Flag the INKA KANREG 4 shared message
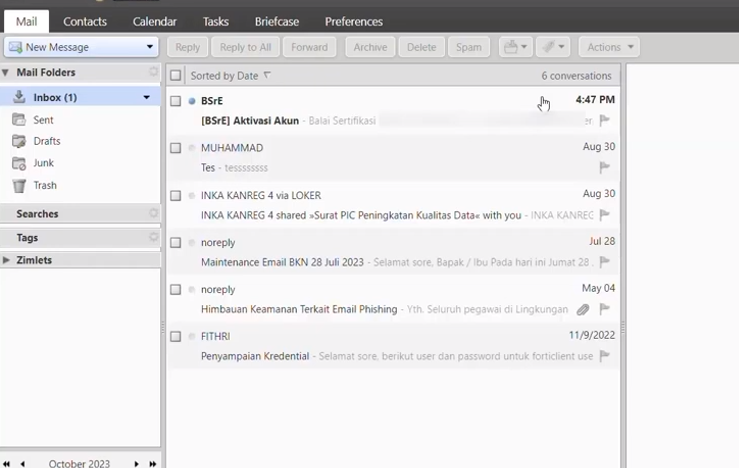The height and width of the screenshot is (468, 739). [x=605, y=215]
